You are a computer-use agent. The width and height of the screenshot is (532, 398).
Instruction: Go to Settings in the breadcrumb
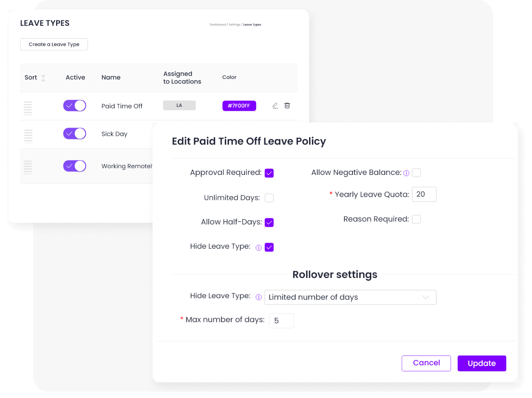click(x=234, y=24)
